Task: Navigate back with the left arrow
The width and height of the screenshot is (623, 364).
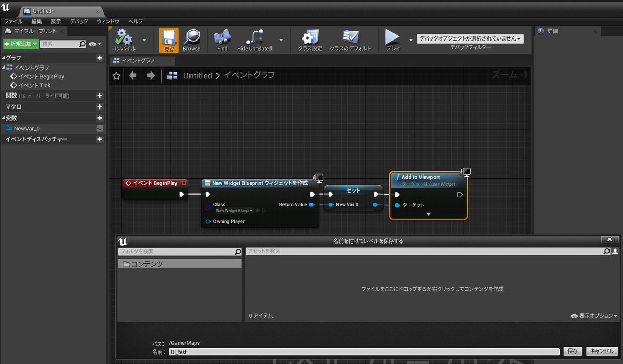Action: coord(133,76)
